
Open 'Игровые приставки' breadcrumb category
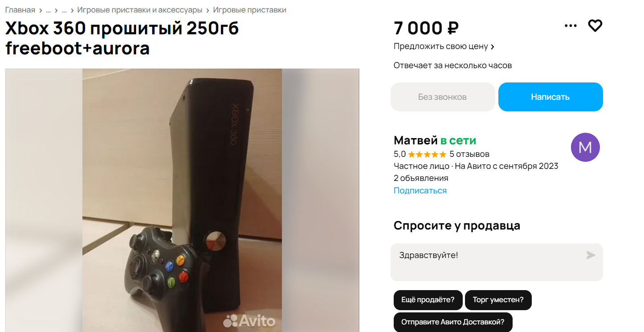tap(250, 10)
